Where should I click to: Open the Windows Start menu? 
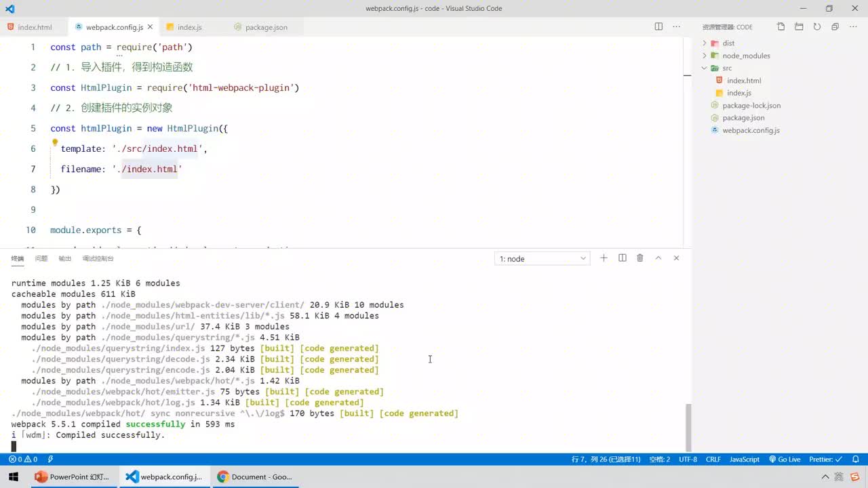pos(14,476)
